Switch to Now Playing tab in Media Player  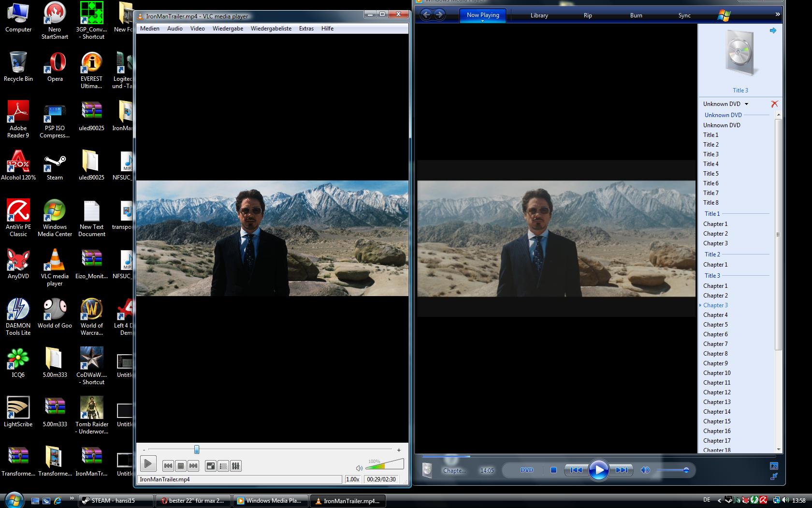(483, 15)
